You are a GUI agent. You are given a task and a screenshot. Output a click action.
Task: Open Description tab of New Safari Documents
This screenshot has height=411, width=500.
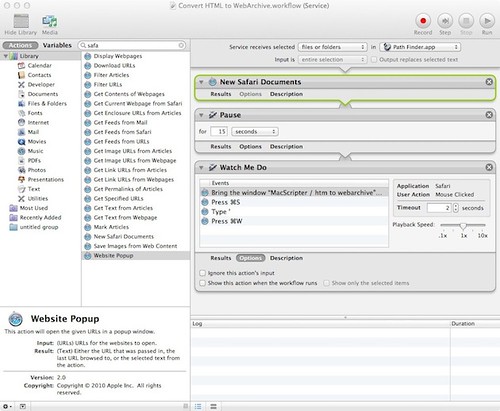click(x=286, y=94)
